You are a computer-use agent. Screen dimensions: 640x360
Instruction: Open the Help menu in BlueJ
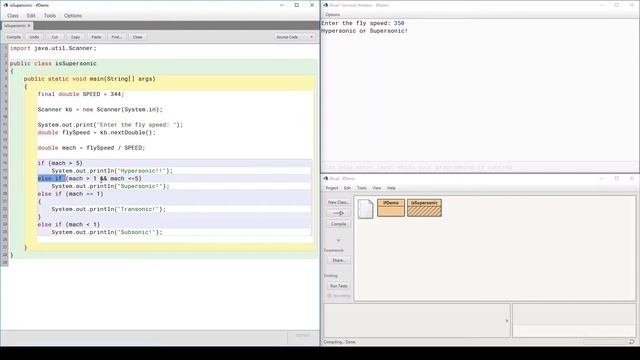(x=391, y=188)
